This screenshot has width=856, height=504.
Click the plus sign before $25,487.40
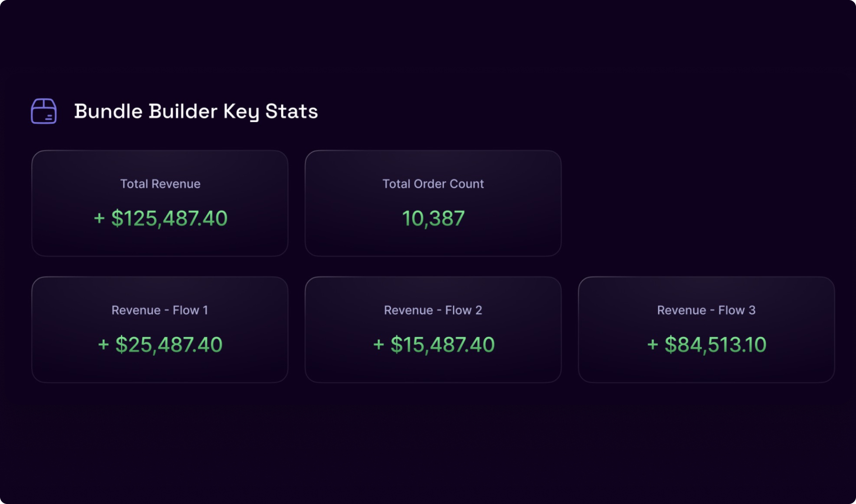pos(103,345)
